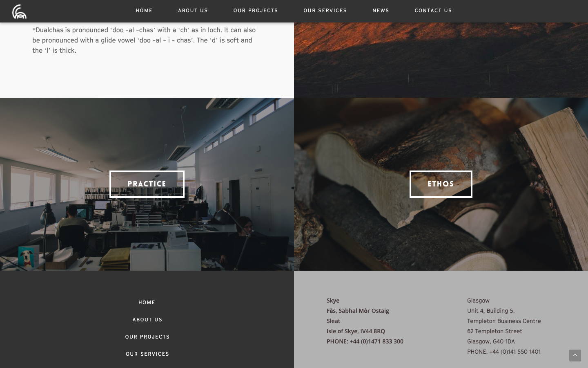Click the Dualchas pronunciation note paragraph
Screen dimensions: 588x368
point(144,40)
